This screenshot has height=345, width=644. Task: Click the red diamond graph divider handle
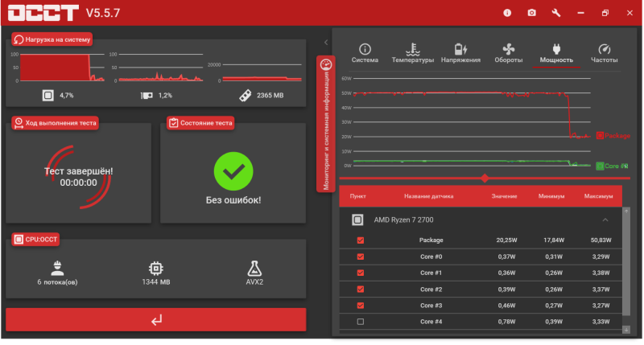pyautogui.click(x=485, y=178)
